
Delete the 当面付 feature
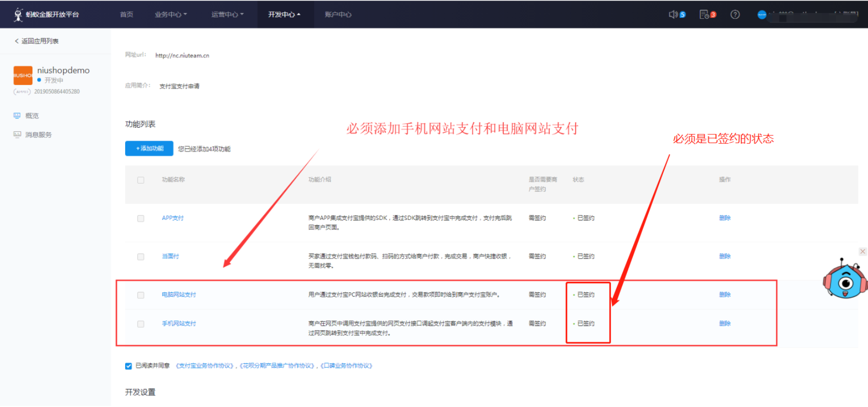coord(725,256)
